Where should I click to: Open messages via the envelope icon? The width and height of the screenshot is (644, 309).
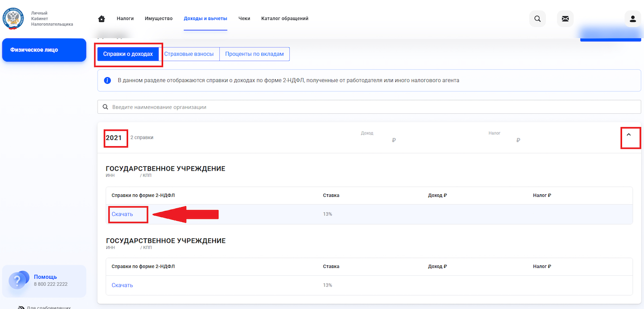click(565, 19)
